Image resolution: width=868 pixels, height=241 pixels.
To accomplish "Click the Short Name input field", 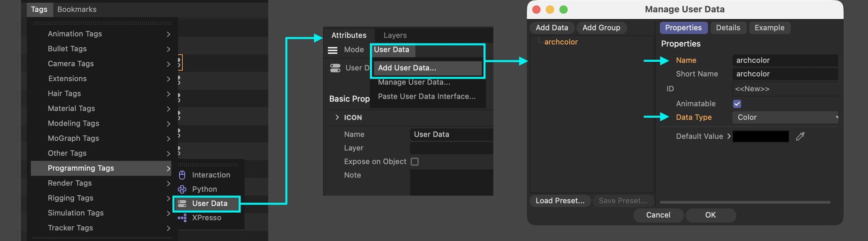I will [x=785, y=74].
